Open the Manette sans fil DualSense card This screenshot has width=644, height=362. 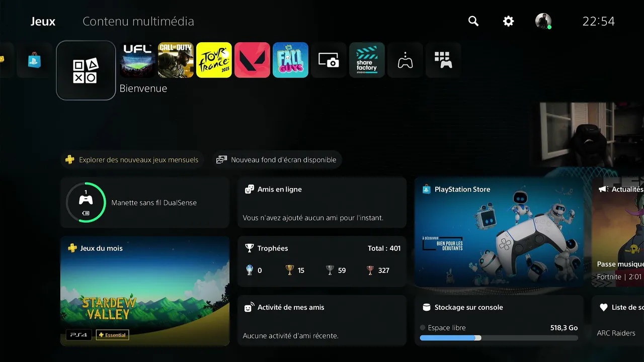click(x=145, y=203)
